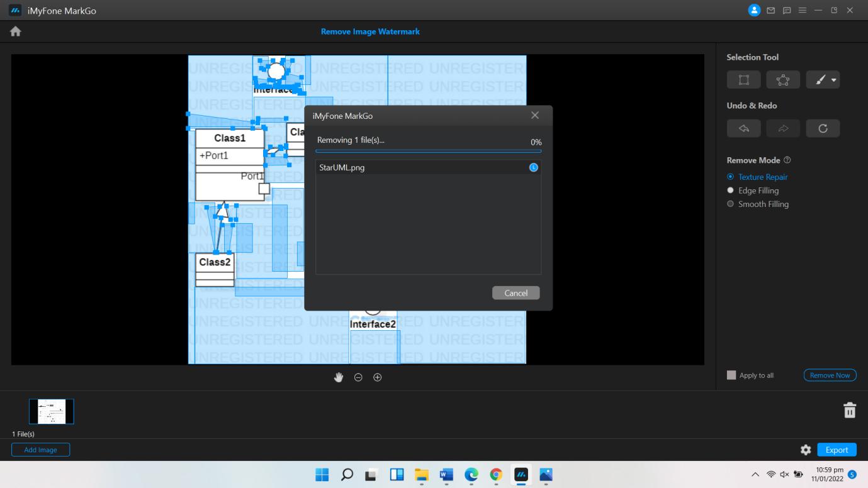Screen dimensions: 868x488
Task: Click the Remove Now button
Action: point(830,375)
